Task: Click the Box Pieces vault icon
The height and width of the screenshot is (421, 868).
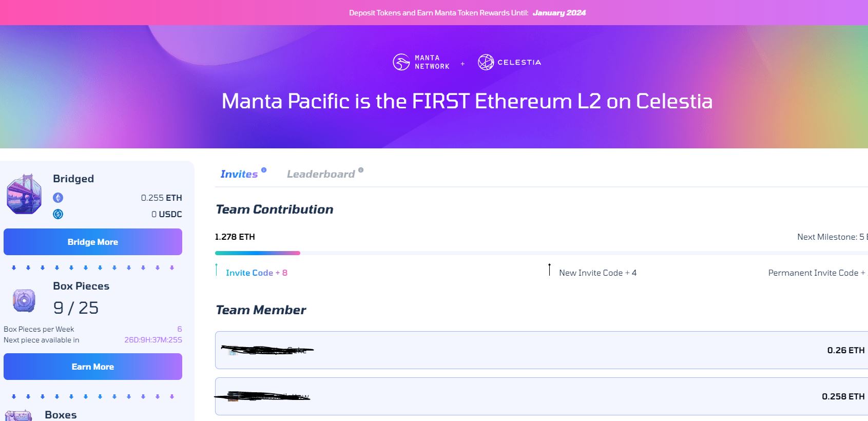Action: tap(24, 301)
